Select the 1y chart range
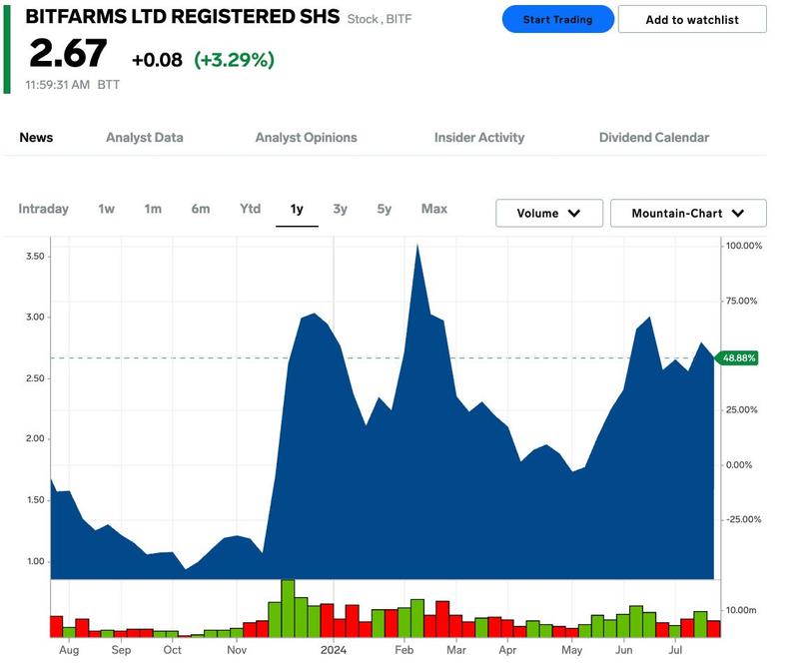Viewport: 799px width, 672px height. pyautogui.click(x=297, y=209)
